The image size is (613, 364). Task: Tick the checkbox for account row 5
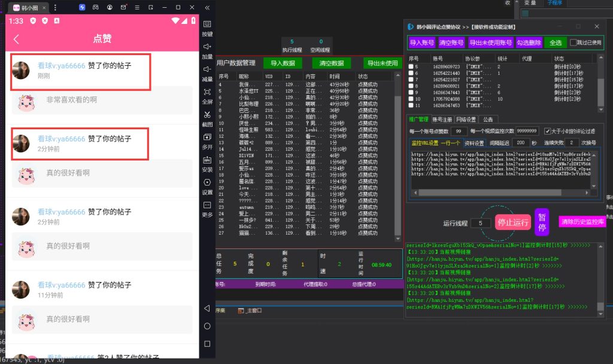pos(411,66)
